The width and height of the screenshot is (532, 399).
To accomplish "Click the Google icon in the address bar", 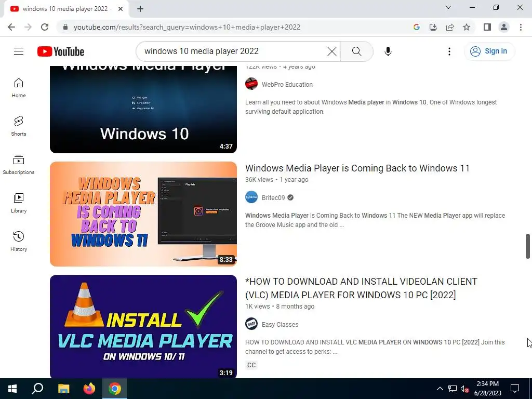I will coord(416,27).
